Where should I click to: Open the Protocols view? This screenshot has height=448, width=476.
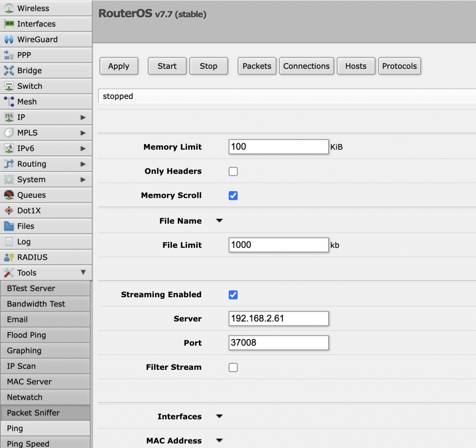399,66
